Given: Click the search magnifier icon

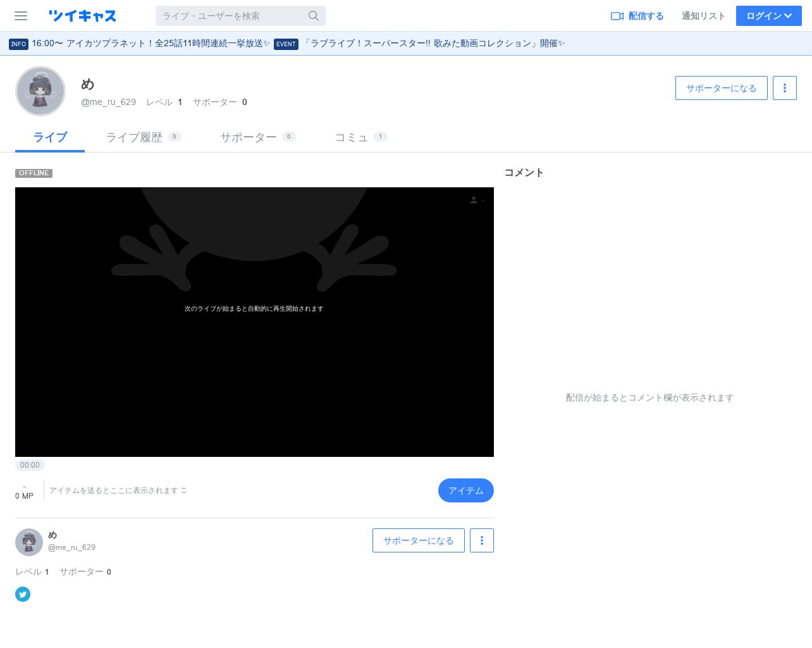Looking at the screenshot, I should pyautogui.click(x=314, y=16).
